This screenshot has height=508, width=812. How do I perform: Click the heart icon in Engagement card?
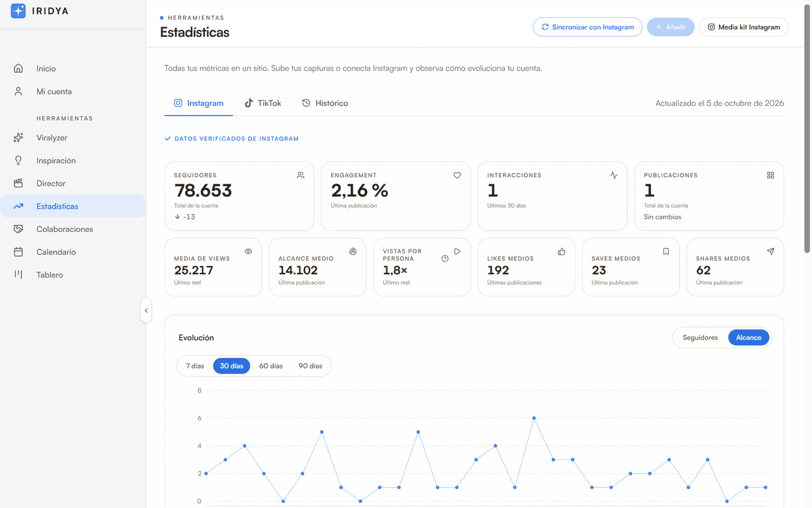click(457, 175)
